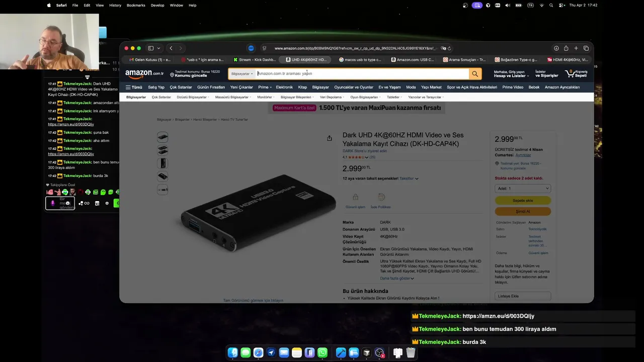Toggle the Safari sidebar button
The image size is (644, 362).
coord(150,48)
